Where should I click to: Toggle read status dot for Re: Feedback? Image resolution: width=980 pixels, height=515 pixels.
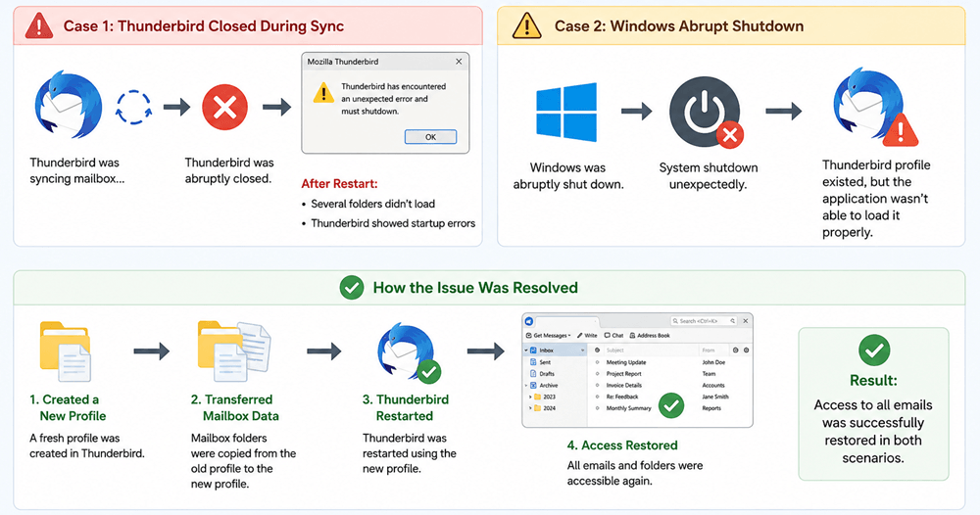(x=598, y=397)
